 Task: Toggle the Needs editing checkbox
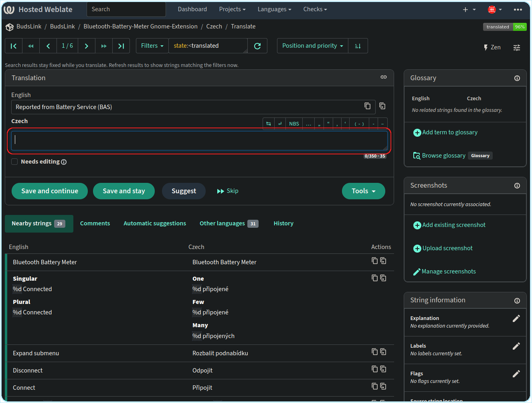pos(15,162)
